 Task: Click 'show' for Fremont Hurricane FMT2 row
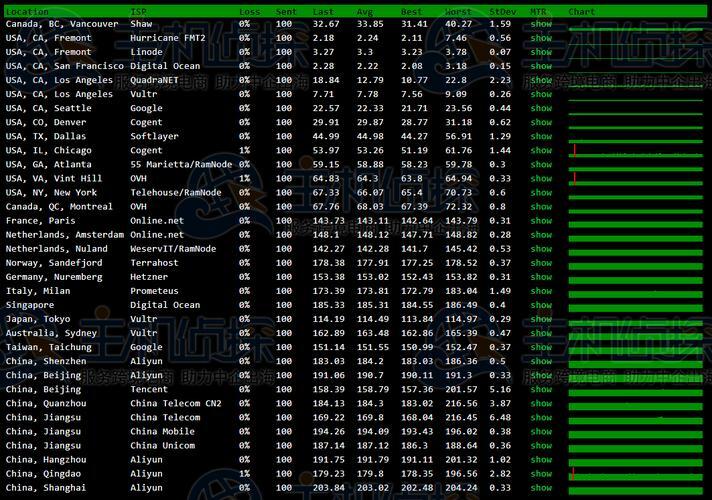click(x=541, y=38)
